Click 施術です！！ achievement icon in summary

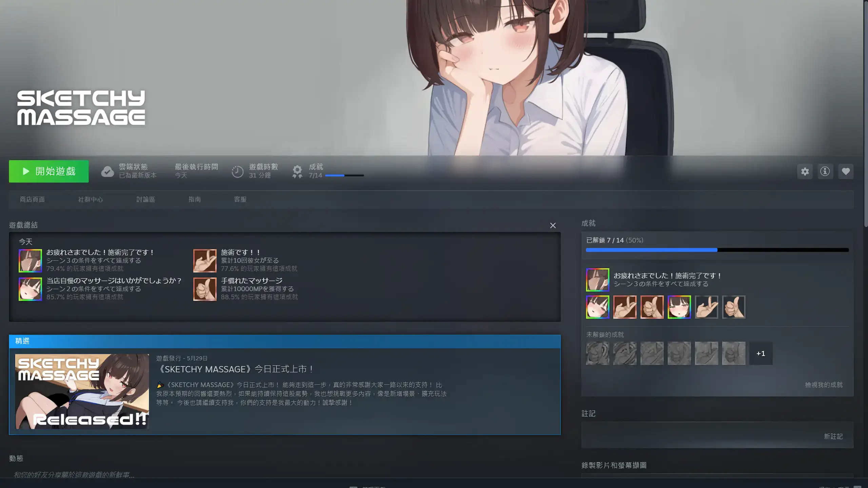pyautogui.click(x=205, y=261)
